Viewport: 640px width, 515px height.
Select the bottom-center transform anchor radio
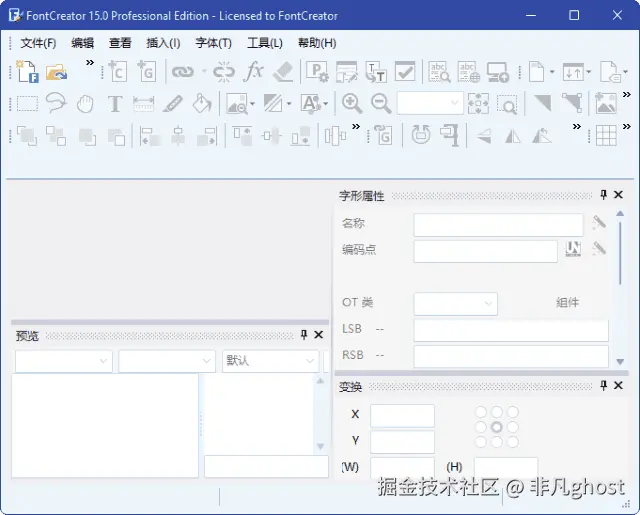pos(497,442)
